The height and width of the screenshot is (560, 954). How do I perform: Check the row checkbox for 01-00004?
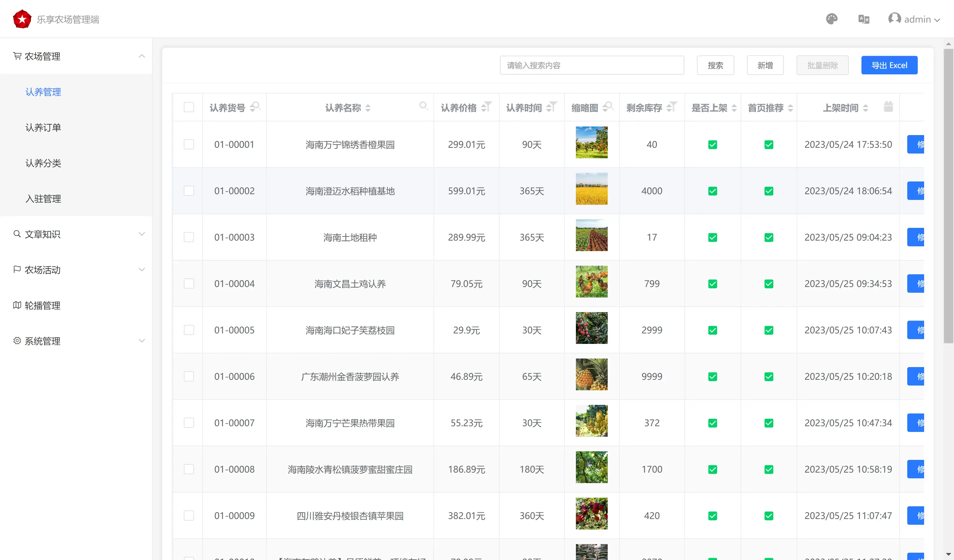189,283
